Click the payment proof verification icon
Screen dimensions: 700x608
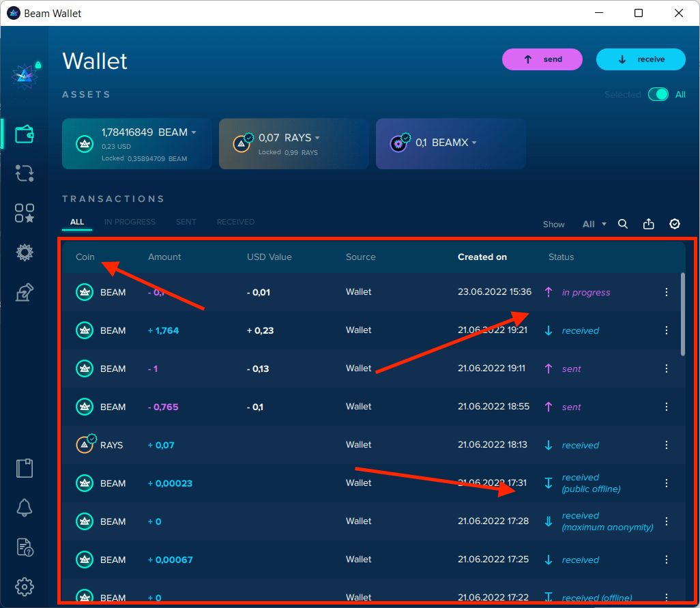pos(675,224)
